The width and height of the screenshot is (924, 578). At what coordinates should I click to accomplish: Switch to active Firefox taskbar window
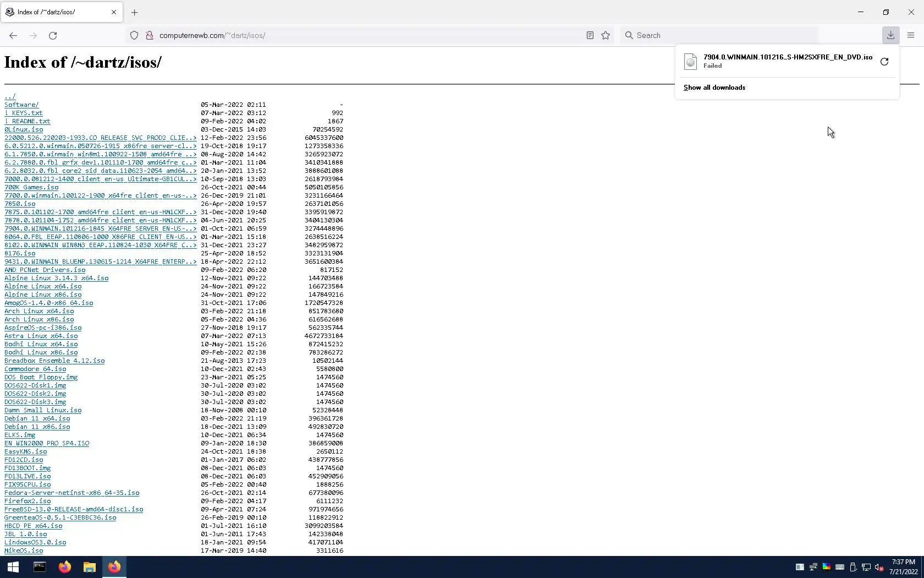click(114, 567)
